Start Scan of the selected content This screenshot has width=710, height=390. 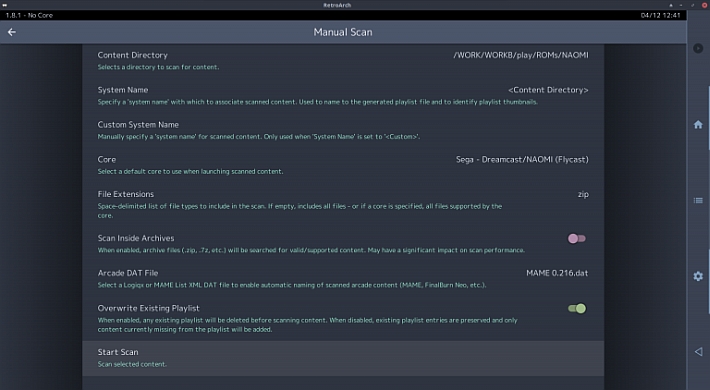[343, 358]
